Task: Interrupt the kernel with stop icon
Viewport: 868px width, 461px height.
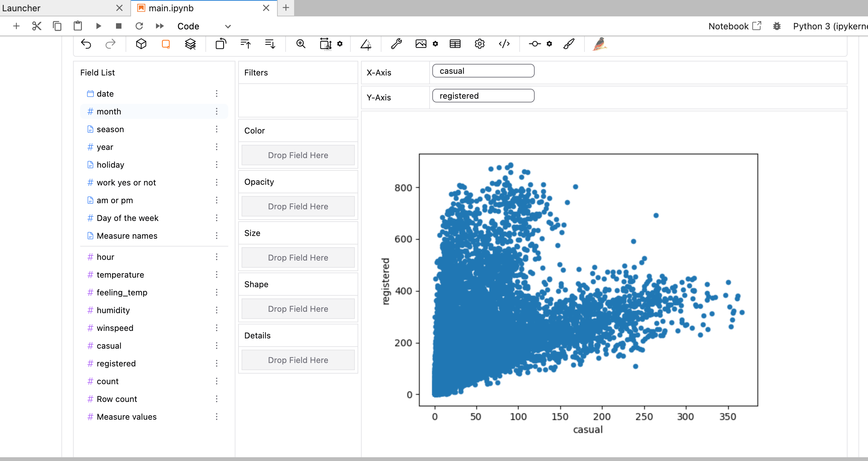Action: tap(119, 26)
